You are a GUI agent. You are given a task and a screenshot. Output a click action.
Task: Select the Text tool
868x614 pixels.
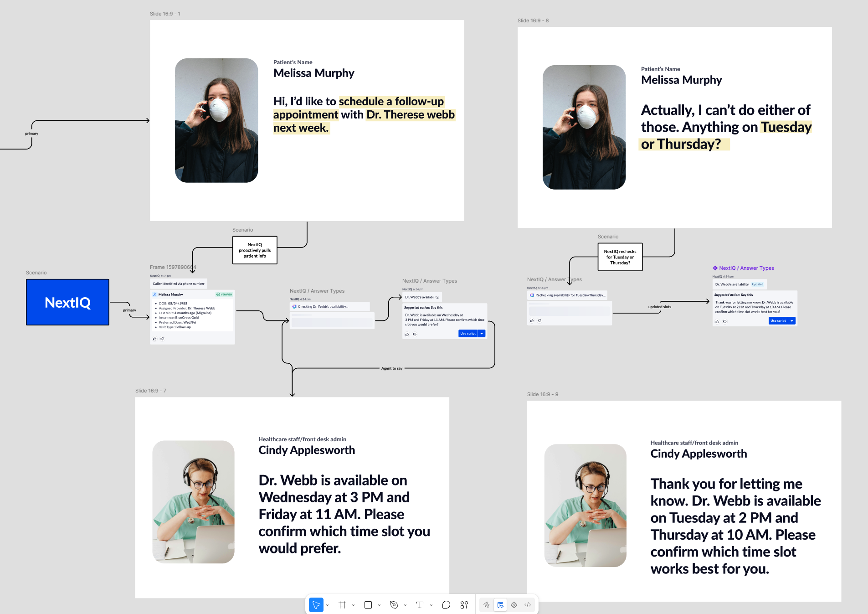(x=420, y=605)
